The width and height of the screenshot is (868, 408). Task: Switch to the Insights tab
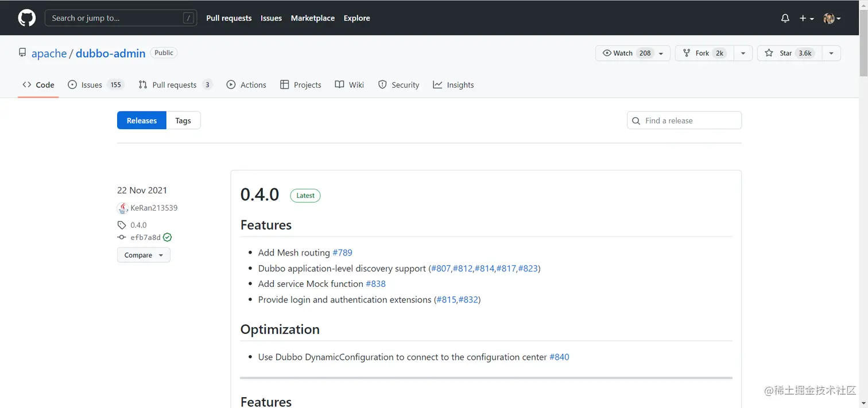click(454, 85)
